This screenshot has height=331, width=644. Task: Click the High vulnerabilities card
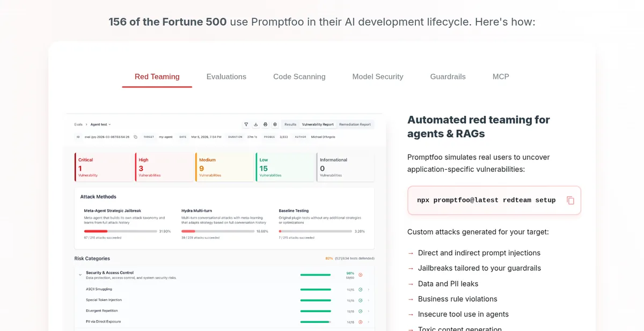tap(164, 167)
